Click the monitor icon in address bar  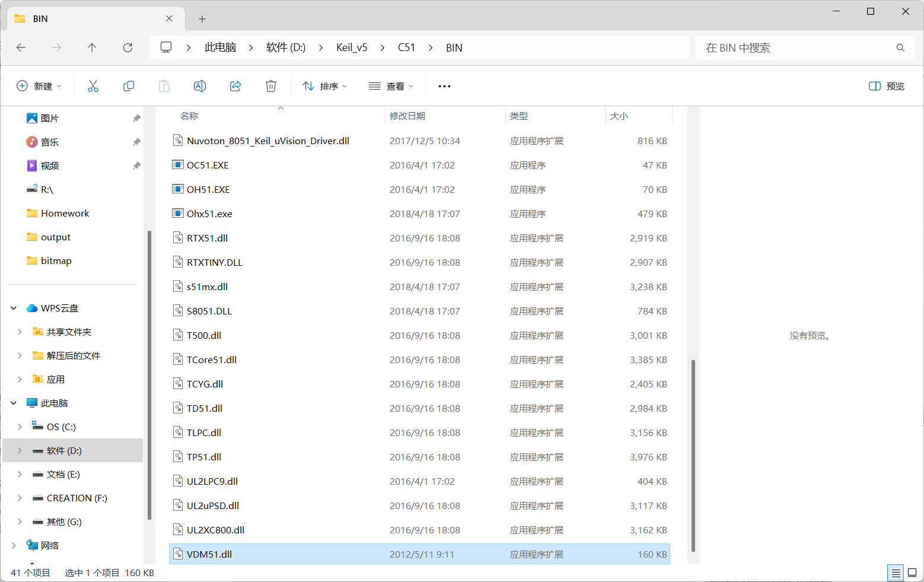click(166, 47)
